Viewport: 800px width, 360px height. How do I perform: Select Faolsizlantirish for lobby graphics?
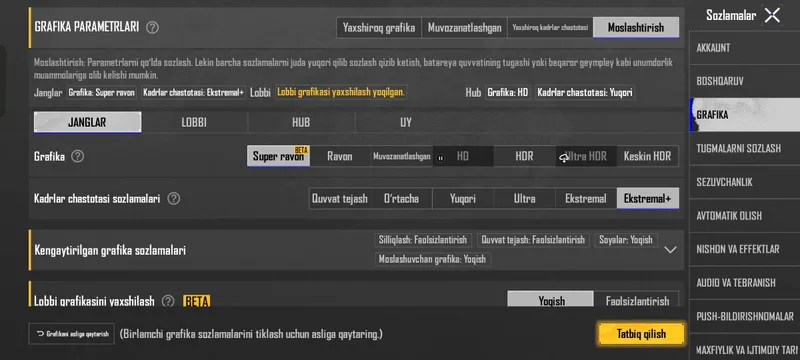click(637, 300)
